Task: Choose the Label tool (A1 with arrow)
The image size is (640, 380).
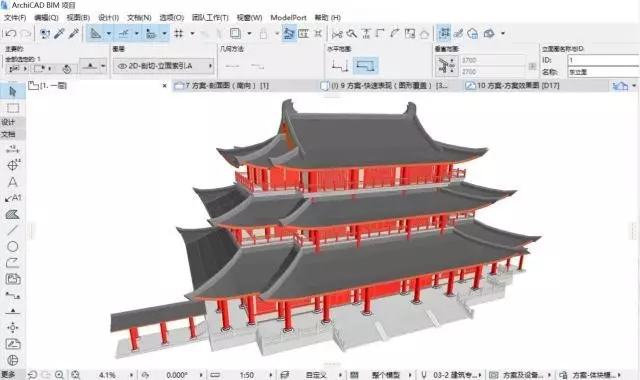Action: (13, 198)
